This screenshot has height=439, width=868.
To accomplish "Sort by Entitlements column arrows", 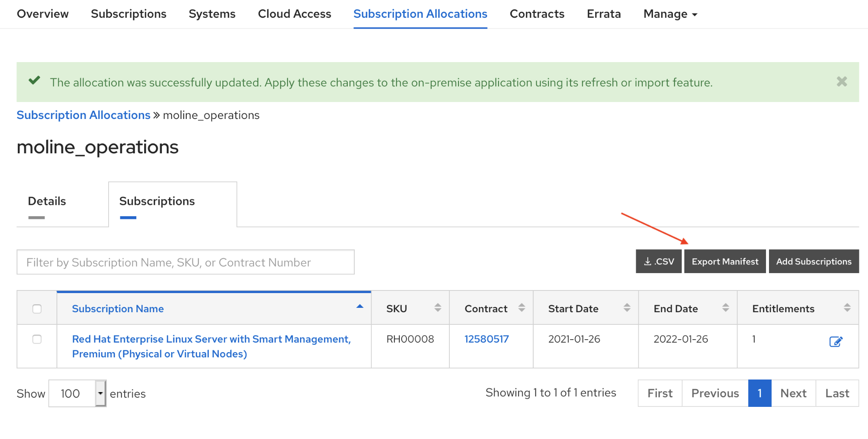I will (847, 308).
